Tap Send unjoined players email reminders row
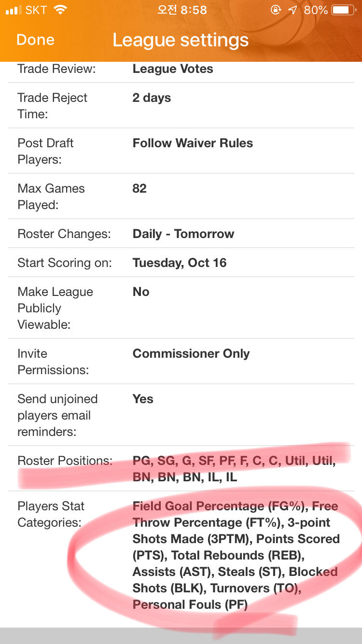Screen dimensions: 362x644 pyautogui.click(x=181, y=415)
